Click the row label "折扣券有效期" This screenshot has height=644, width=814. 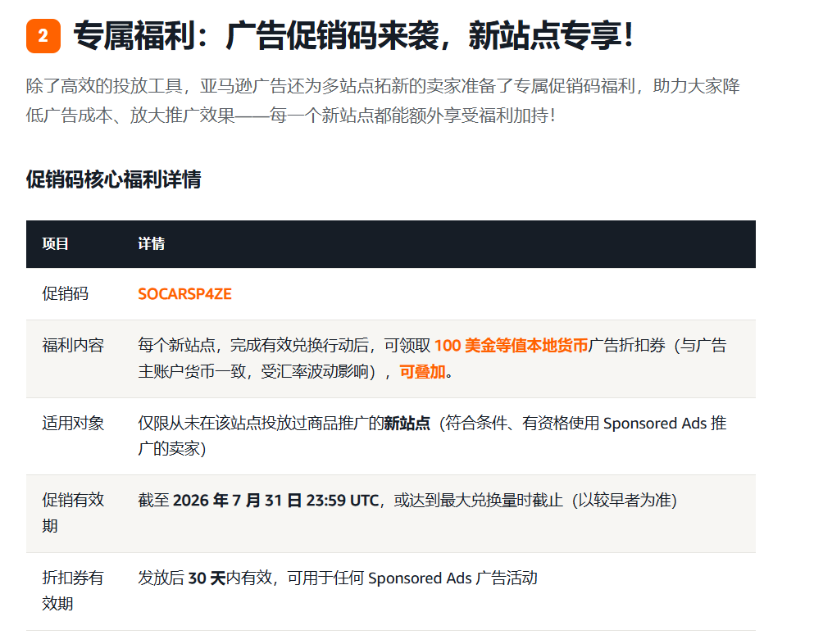(73, 591)
